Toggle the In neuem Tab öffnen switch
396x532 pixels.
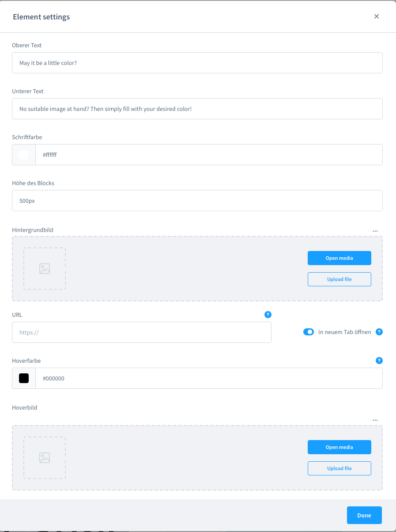tap(309, 332)
